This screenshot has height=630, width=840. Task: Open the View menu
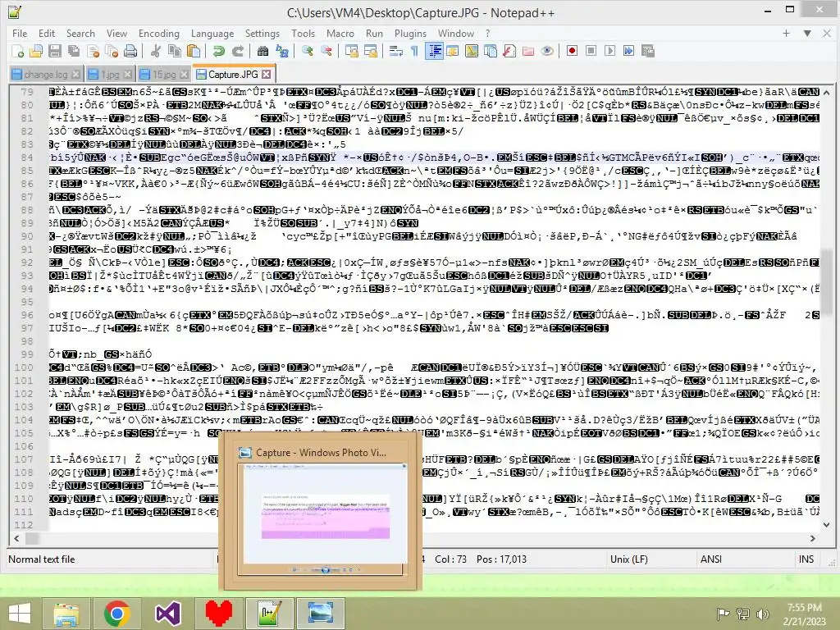point(116,33)
